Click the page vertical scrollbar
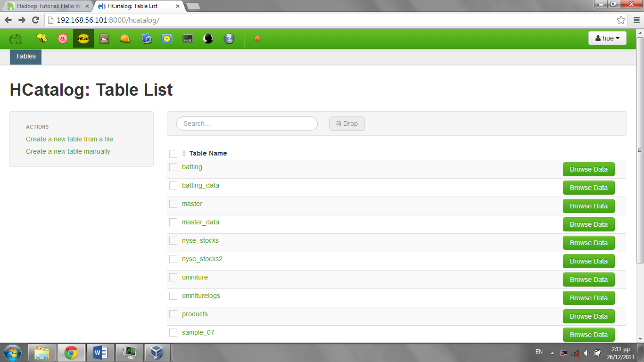This screenshot has height=362, width=644. (640, 150)
